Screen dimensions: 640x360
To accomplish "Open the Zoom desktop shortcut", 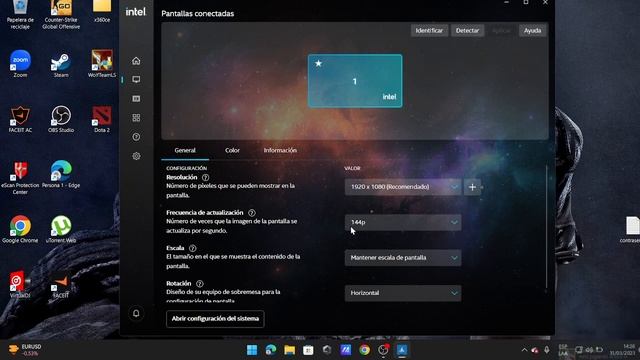I will [x=20, y=64].
